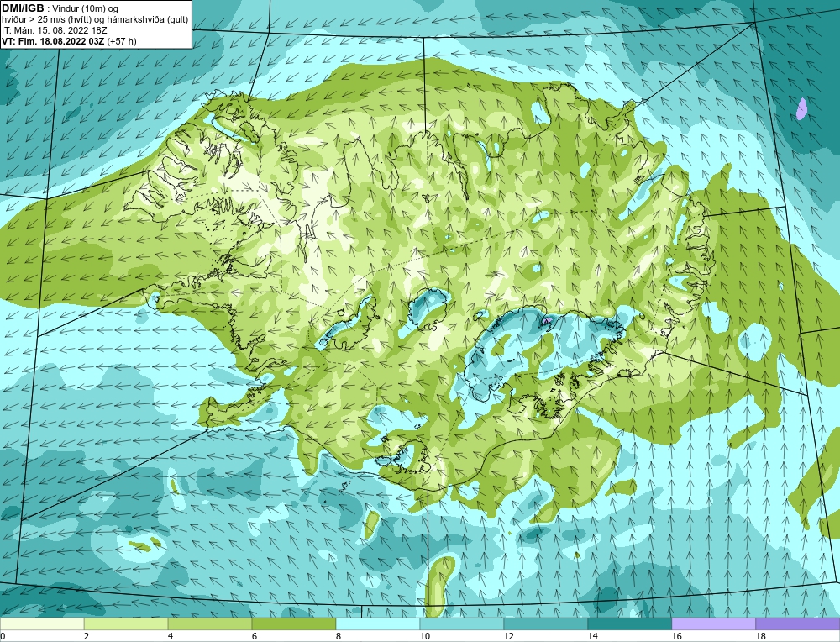Click the '8' label on the scale
Screen dimensions: 840x642
(339, 637)
